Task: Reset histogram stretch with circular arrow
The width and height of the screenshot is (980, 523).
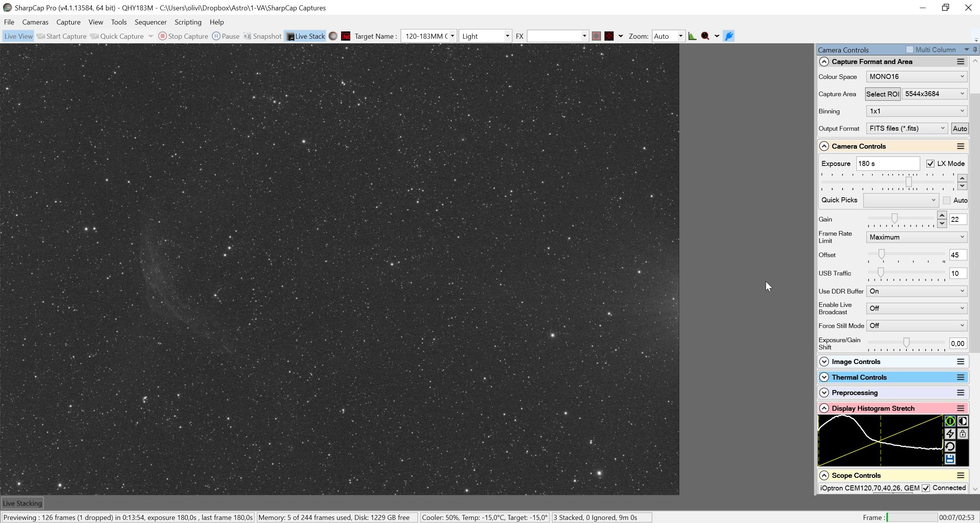Action: tap(950, 446)
